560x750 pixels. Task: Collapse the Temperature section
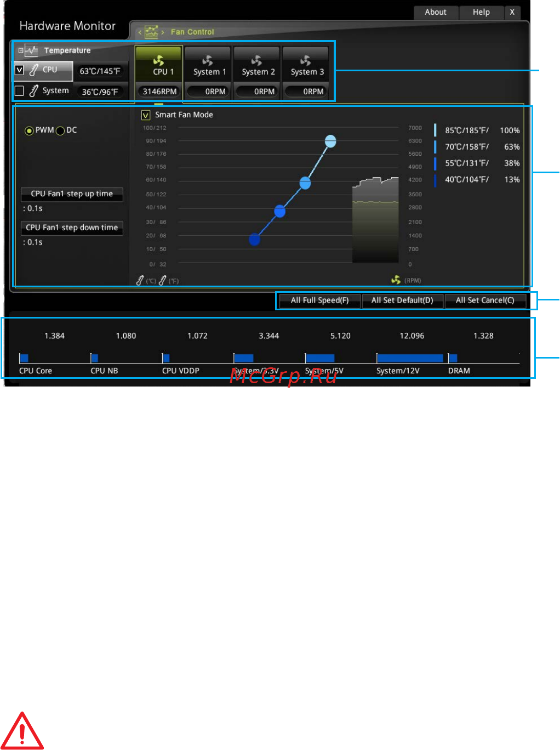[21, 50]
